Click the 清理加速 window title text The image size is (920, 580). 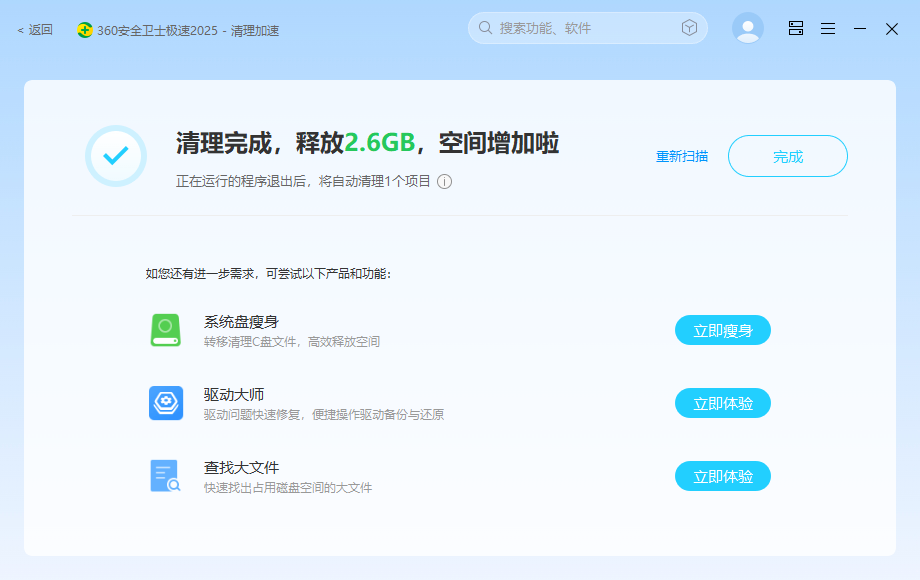(255, 30)
